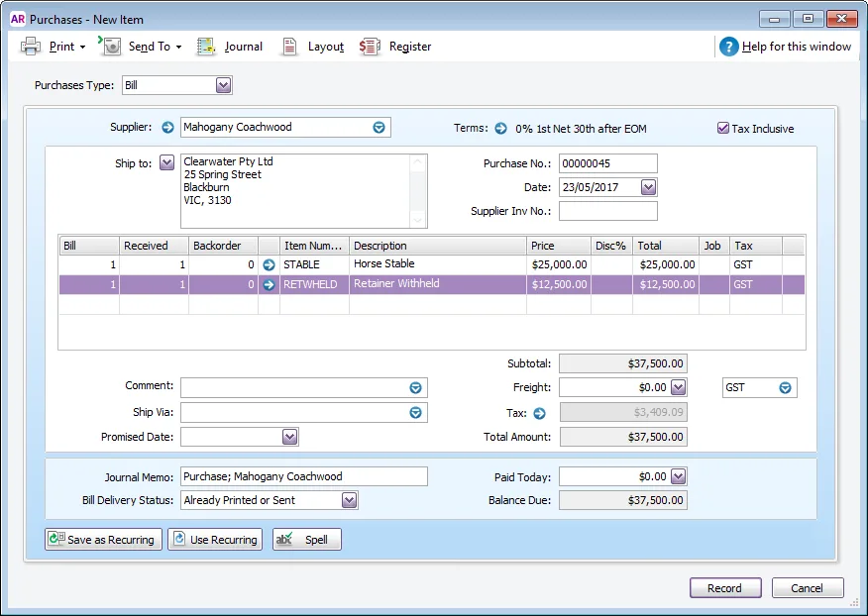Click the STABLE row zoom arrow
The image size is (868, 616).
[x=270, y=264]
